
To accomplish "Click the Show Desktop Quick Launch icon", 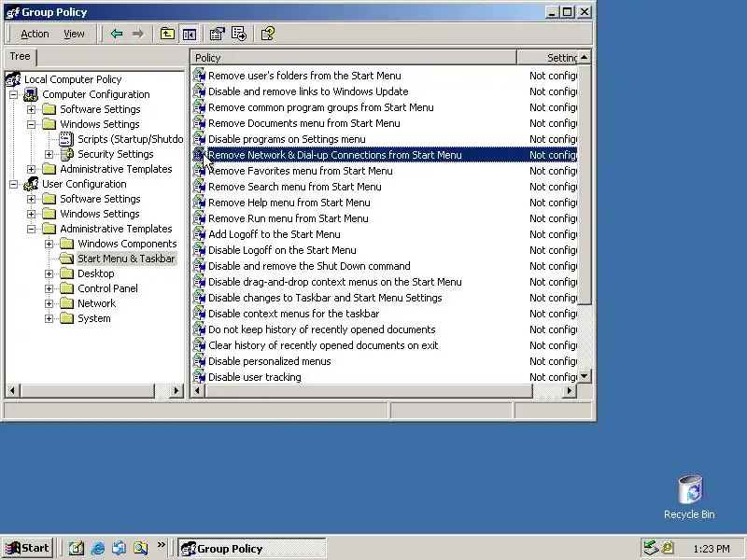I will pyautogui.click(x=76, y=548).
